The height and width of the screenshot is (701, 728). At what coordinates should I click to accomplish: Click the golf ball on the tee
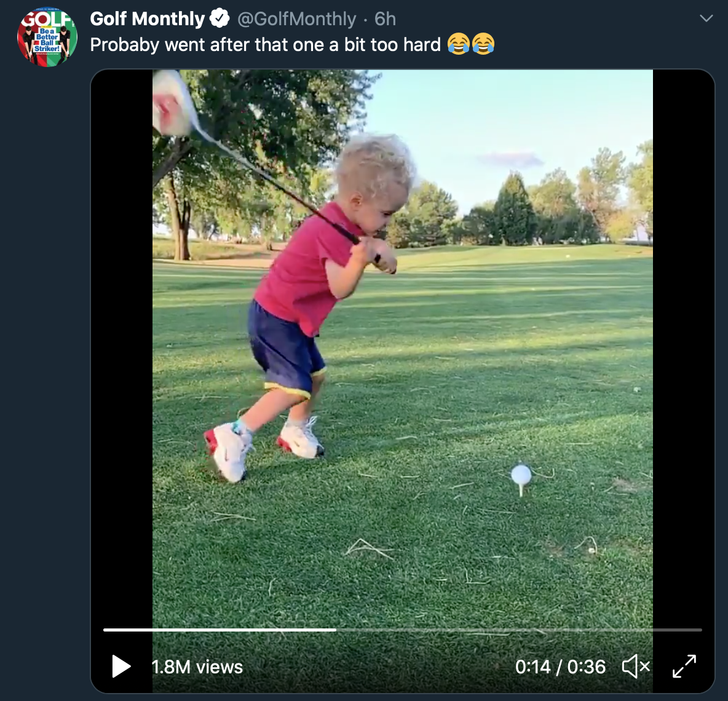click(x=521, y=475)
